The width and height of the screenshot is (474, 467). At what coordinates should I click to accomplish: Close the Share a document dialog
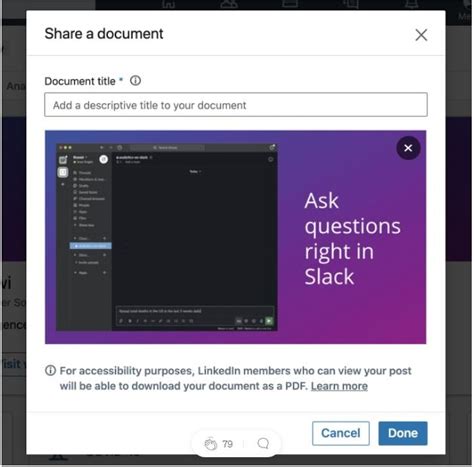click(421, 35)
